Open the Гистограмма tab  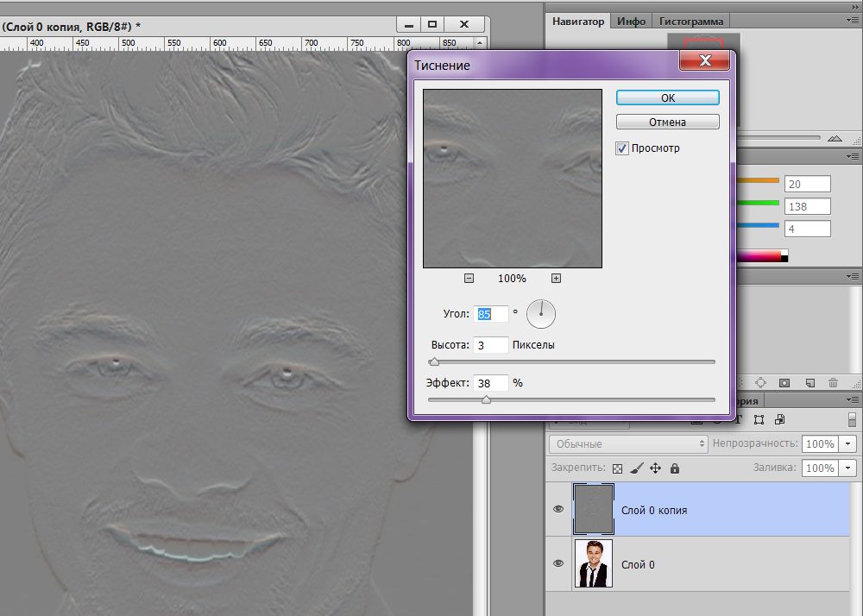pos(692,21)
